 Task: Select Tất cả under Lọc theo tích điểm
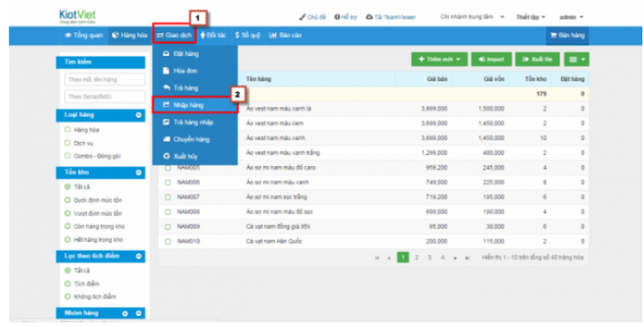pyautogui.click(x=68, y=270)
